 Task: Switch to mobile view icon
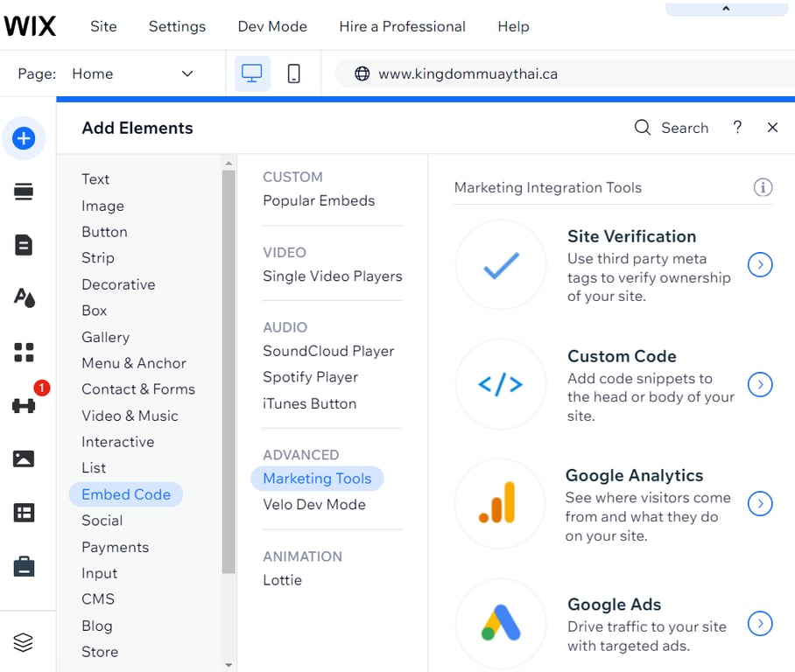293,74
